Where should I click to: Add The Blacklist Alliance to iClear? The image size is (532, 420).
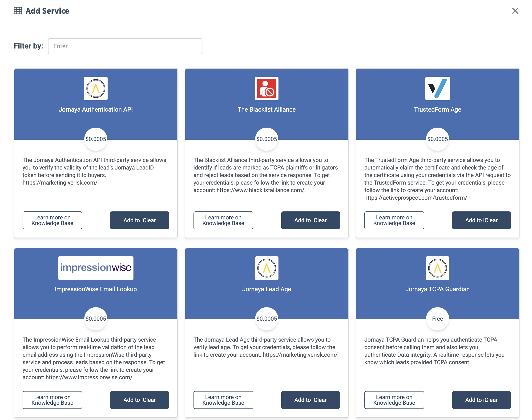(310, 220)
